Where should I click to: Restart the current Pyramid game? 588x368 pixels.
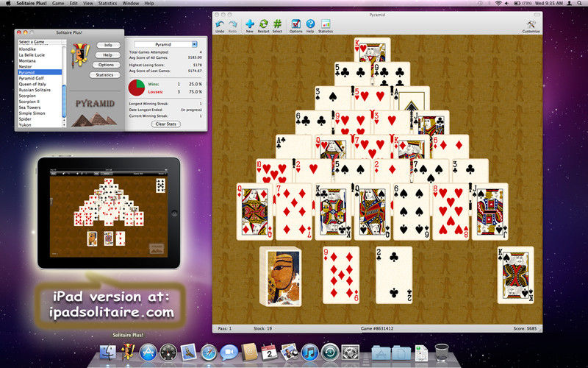click(x=263, y=24)
